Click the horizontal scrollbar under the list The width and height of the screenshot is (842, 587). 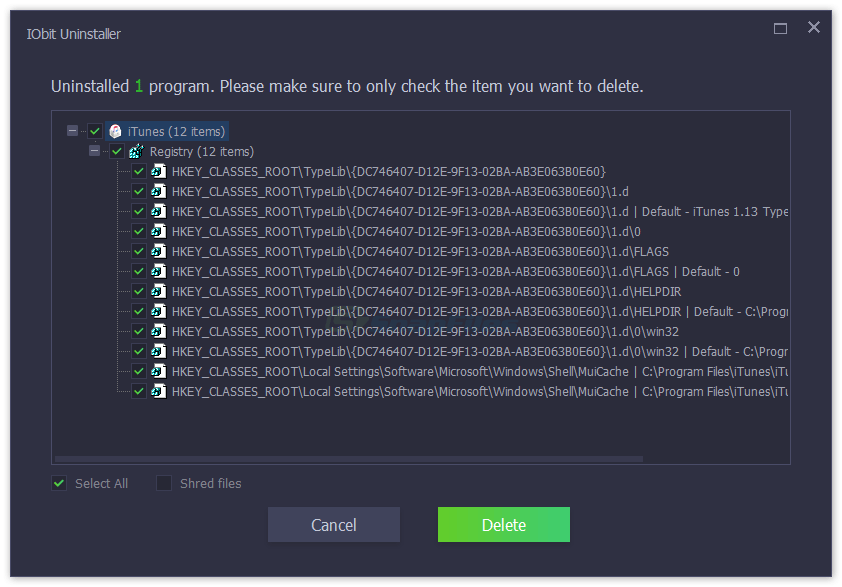point(350,459)
